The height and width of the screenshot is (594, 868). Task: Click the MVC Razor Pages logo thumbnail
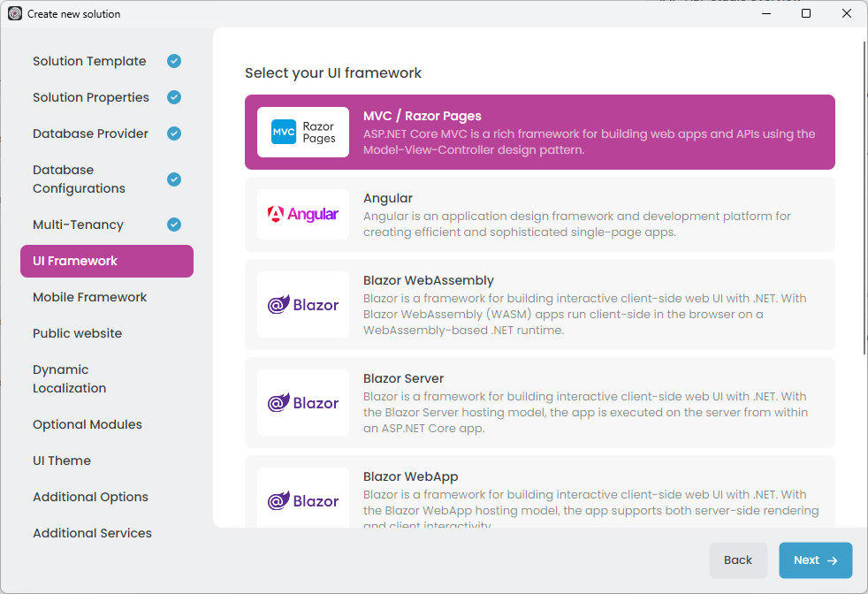(x=303, y=133)
